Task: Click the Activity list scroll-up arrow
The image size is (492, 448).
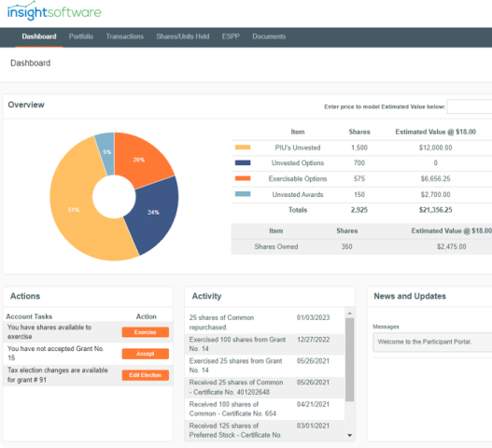Action: pos(349,313)
